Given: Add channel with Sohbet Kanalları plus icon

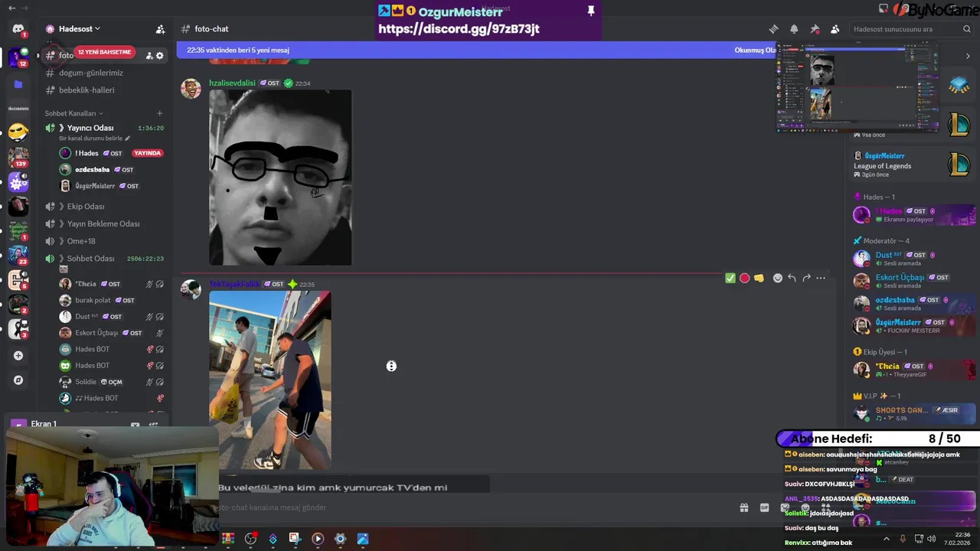Looking at the screenshot, I should (x=159, y=113).
